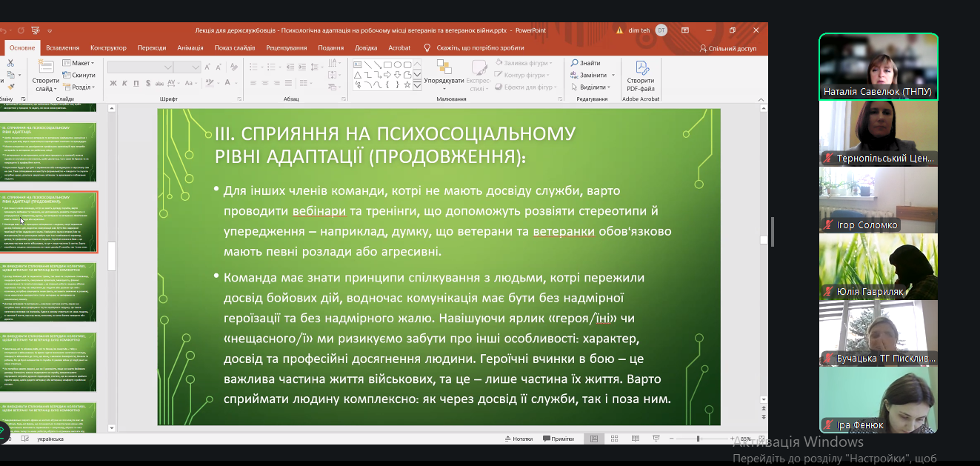Click the Замінити replace button
The height and width of the screenshot is (466, 980).
click(x=592, y=75)
